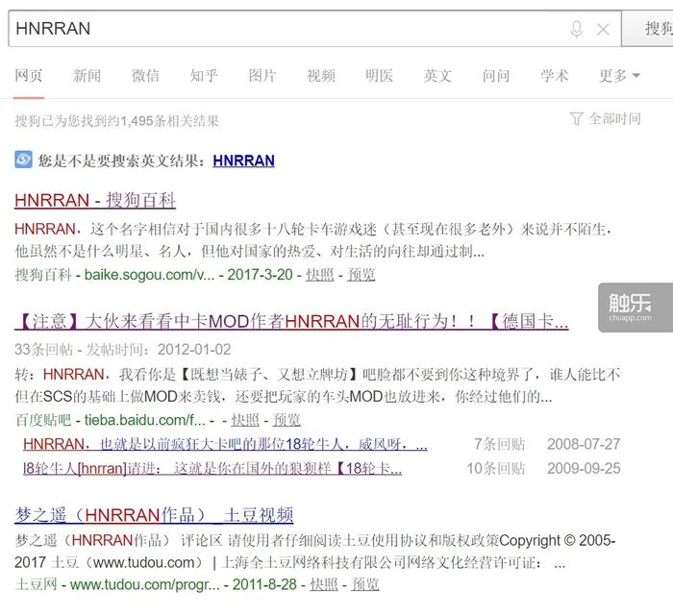Image resolution: width=673 pixels, height=616 pixels.
Task: Click the tieba.baidu.com/f... green URL
Action: click(x=145, y=420)
